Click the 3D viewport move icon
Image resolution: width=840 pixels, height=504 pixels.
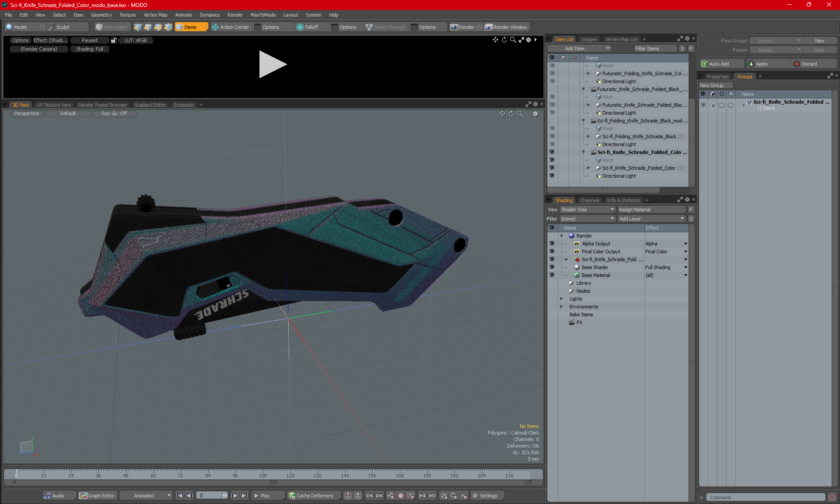[502, 114]
